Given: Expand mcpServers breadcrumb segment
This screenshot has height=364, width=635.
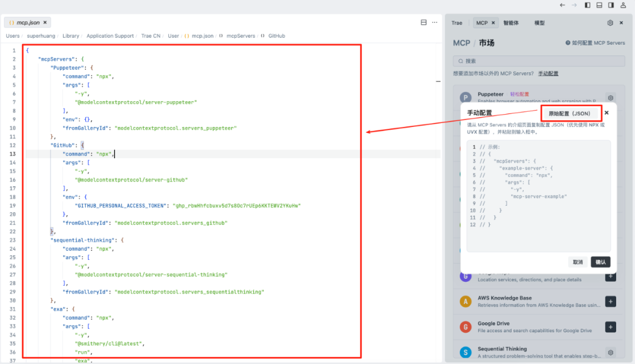Looking at the screenshot, I should (x=240, y=36).
